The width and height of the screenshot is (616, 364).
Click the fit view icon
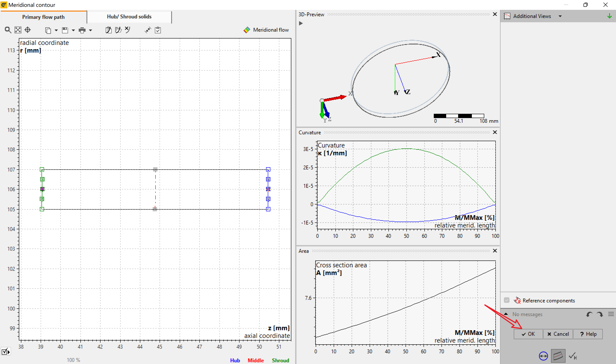click(x=18, y=30)
